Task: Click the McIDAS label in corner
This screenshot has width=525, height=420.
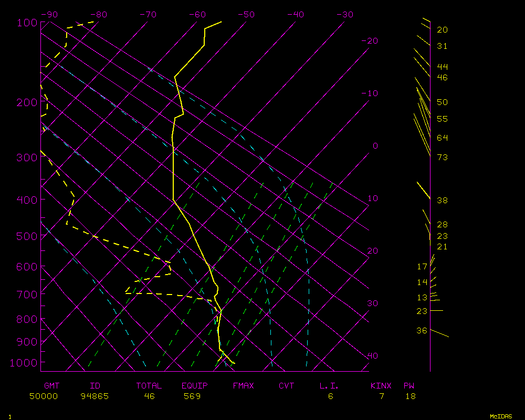Action: [500, 416]
